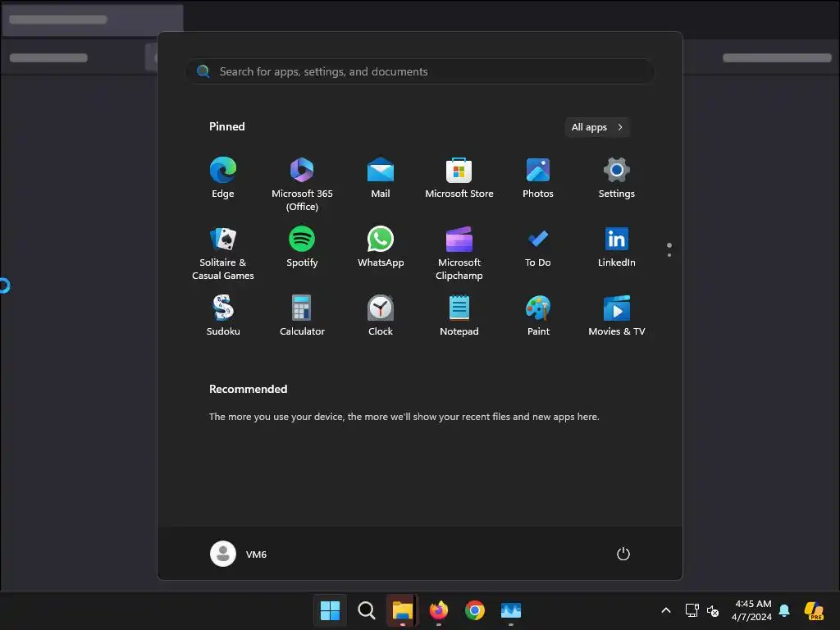Show hidden system tray icons
Image resolution: width=840 pixels, height=630 pixels.
666,610
